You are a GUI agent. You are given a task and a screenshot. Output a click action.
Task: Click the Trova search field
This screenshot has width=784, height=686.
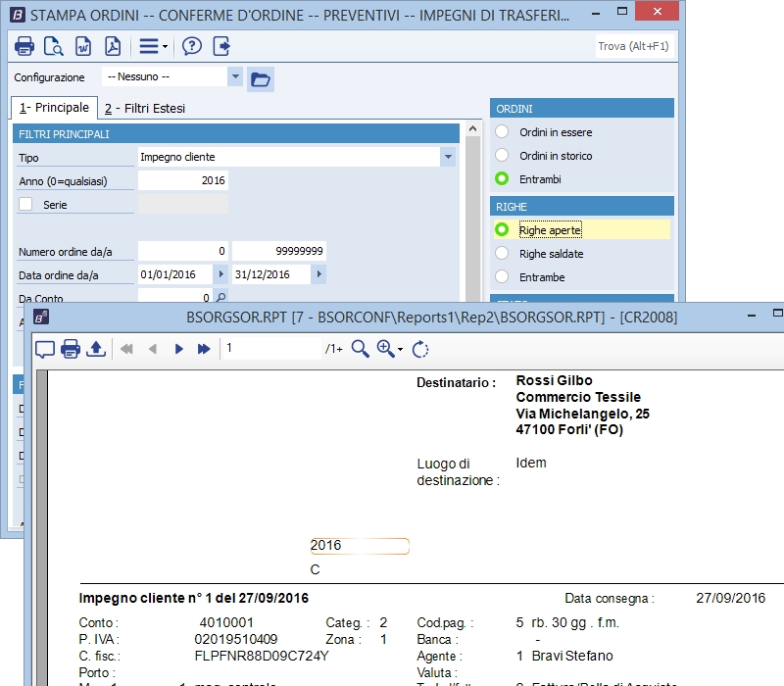[x=633, y=46]
